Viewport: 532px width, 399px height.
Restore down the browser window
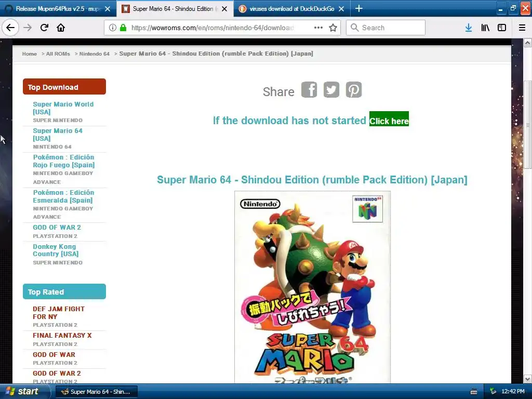coord(513,8)
